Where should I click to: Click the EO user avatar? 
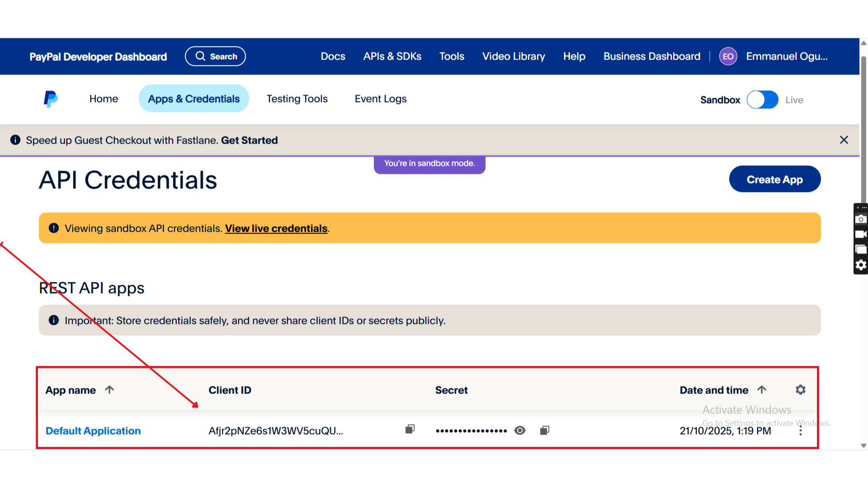(x=728, y=56)
